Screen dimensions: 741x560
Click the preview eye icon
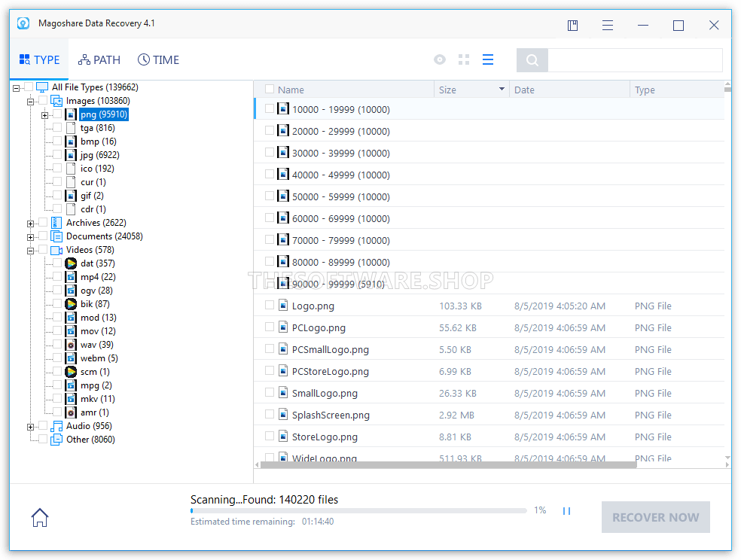click(x=440, y=59)
